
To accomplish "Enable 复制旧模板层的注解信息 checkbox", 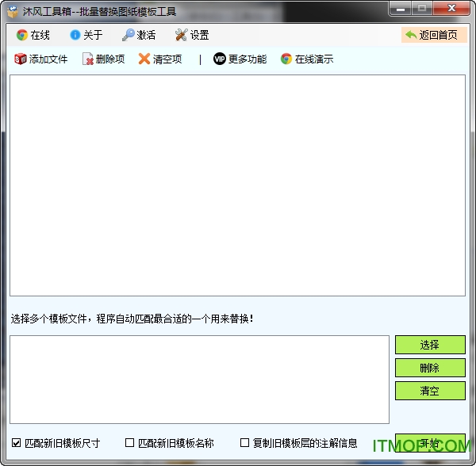I will click(x=244, y=443).
